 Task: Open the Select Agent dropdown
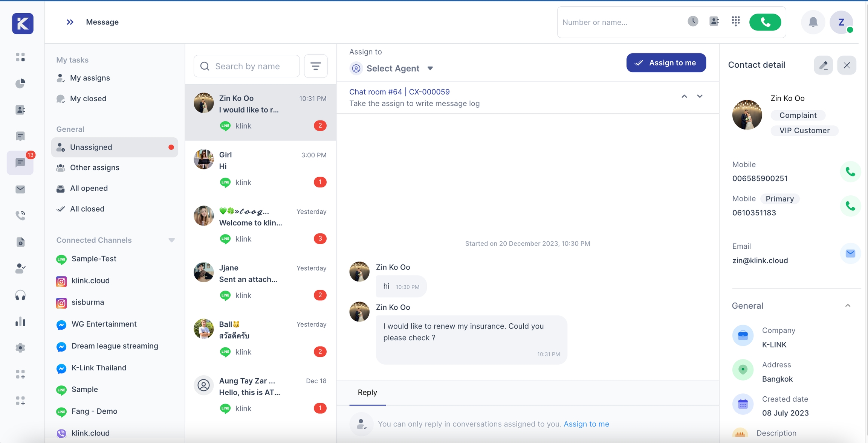[x=392, y=69]
